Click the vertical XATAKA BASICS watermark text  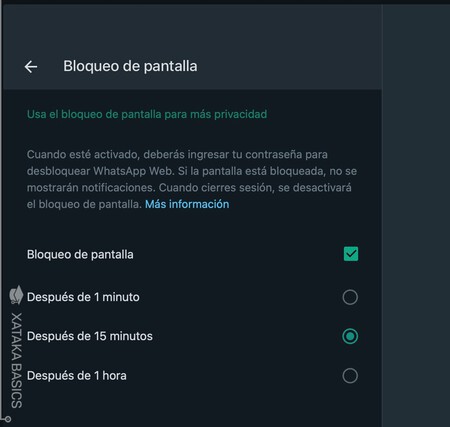(x=16, y=360)
